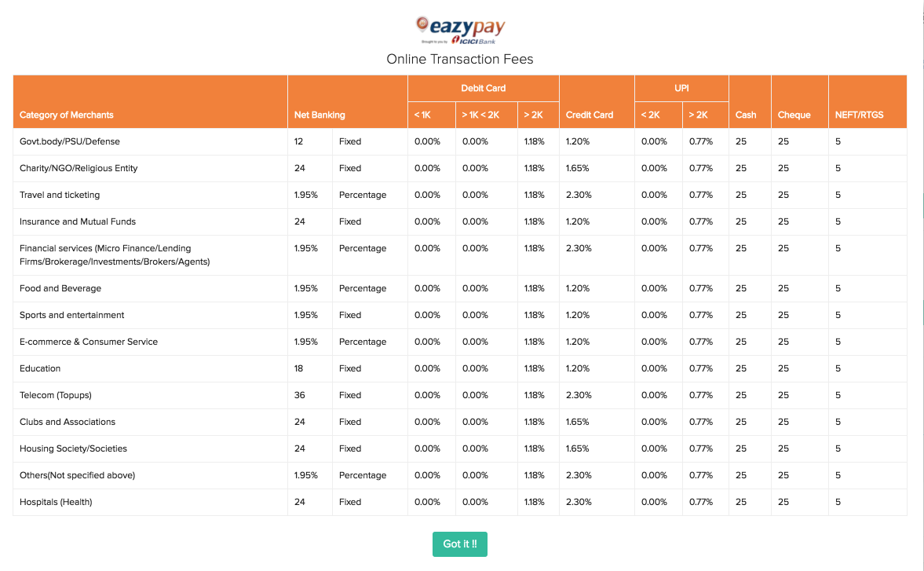Click the Cash column header
924x571 pixels.
click(746, 115)
